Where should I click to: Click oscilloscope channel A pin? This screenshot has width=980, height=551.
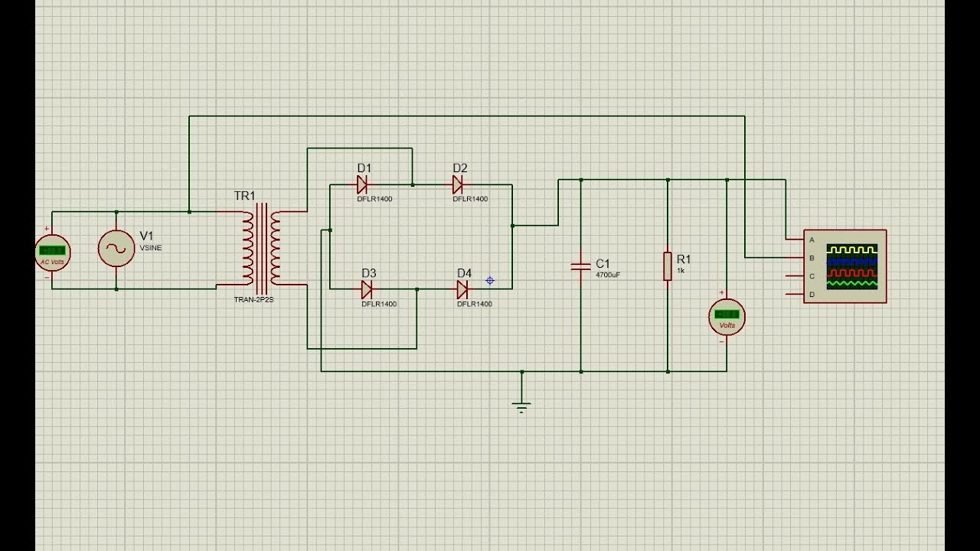pyautogui.click(x=795, y=240)
